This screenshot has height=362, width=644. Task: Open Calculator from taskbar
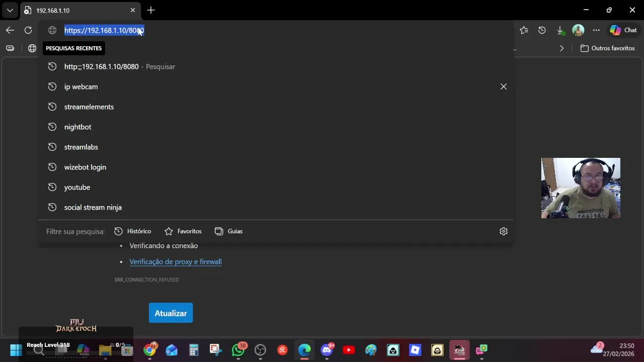coord(194,350)
